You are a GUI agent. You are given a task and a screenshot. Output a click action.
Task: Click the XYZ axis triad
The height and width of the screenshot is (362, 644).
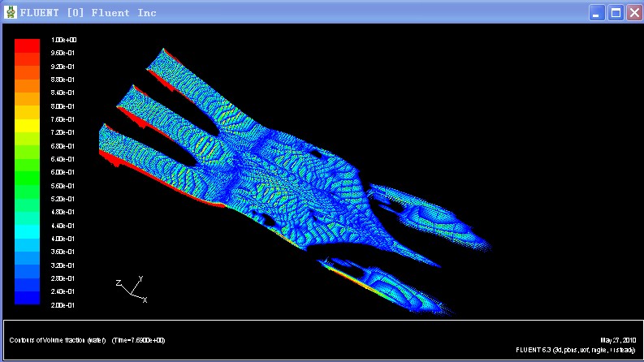click(x=130, y=289)
